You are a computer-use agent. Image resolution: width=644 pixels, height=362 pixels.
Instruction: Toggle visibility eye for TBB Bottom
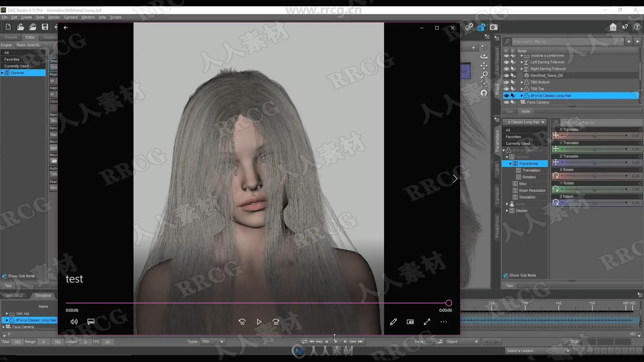click(506, 82)
